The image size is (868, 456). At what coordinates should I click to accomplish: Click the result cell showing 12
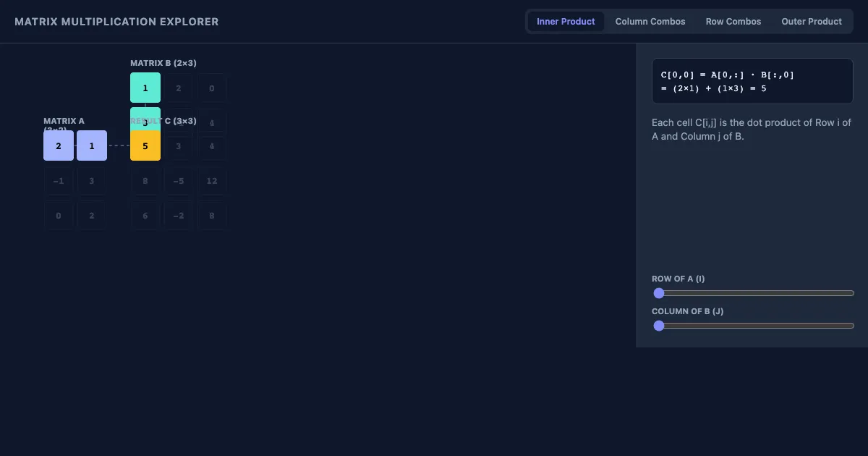212,181
